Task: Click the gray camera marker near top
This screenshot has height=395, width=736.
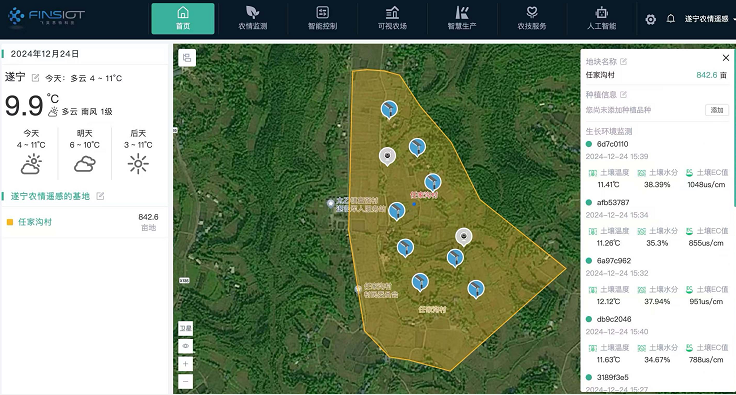Action: pos(387,157)
